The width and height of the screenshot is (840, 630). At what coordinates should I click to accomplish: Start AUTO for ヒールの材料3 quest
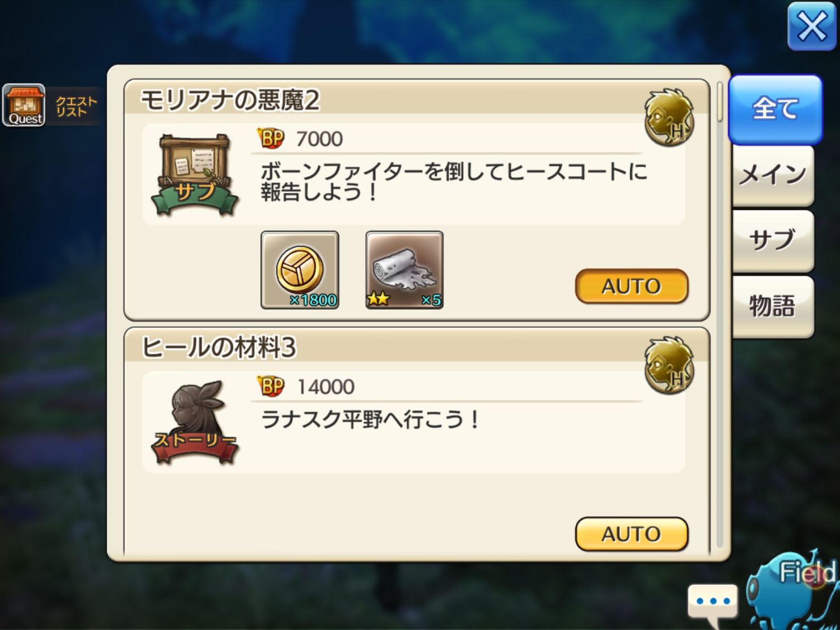[632, 534]
